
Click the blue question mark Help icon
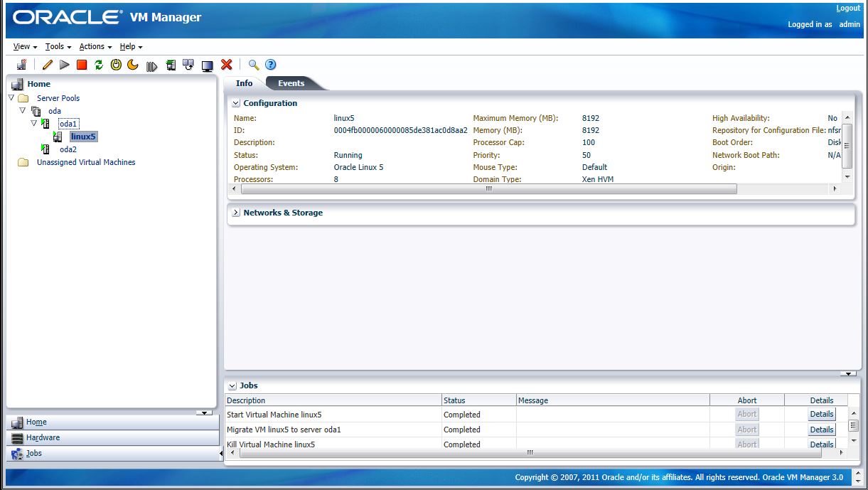pyautogui.click(x=271, y=65)
